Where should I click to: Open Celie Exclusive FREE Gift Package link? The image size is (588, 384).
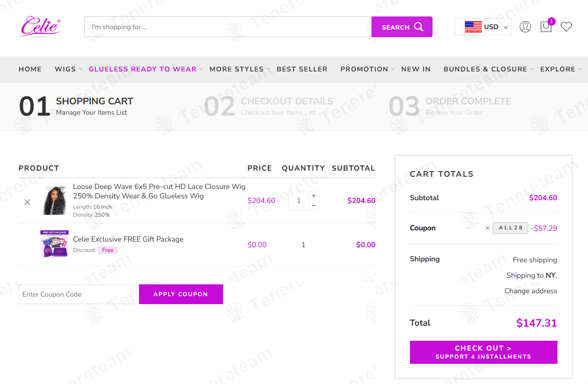(128, 239)
